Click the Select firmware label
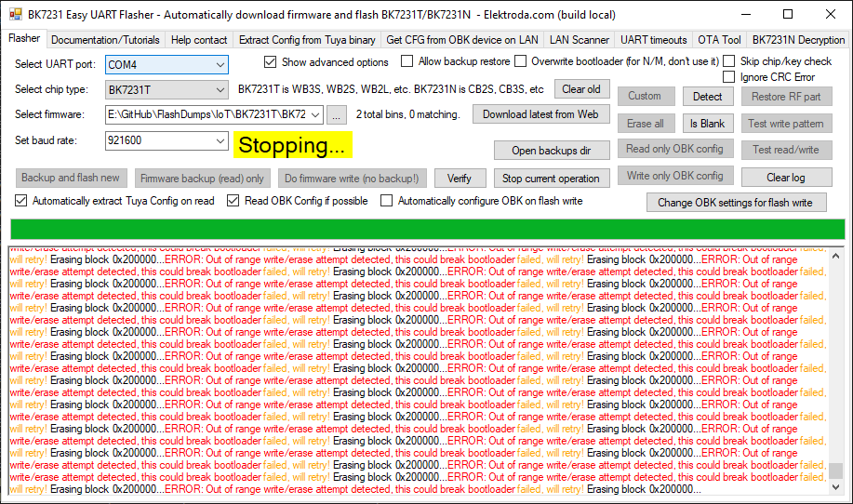The width and height of the screenshot is (853, 504). [x=49, y=114]
